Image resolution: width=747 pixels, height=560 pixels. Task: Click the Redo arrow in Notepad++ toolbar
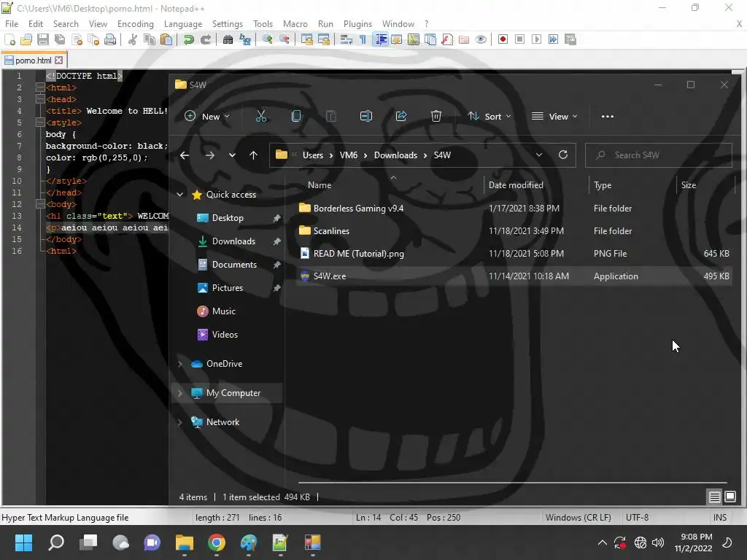[x=206, y=39]
